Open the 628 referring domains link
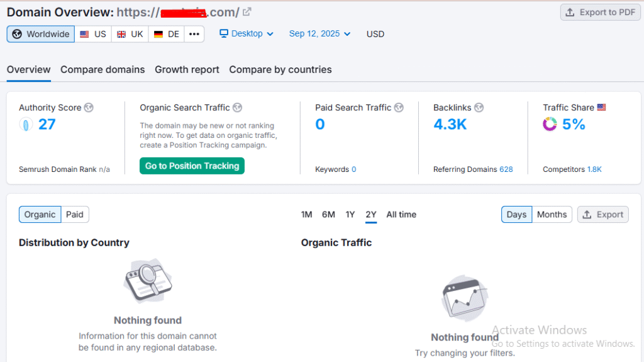 [506, 169]
